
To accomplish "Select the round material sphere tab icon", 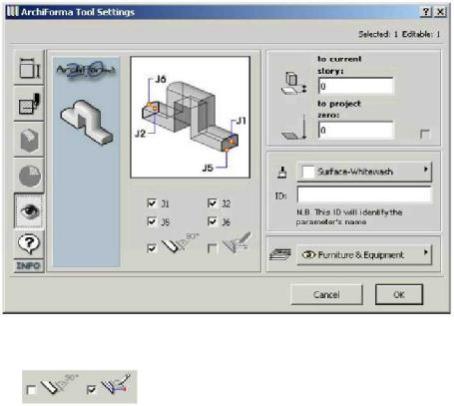I will pos(29,175).
